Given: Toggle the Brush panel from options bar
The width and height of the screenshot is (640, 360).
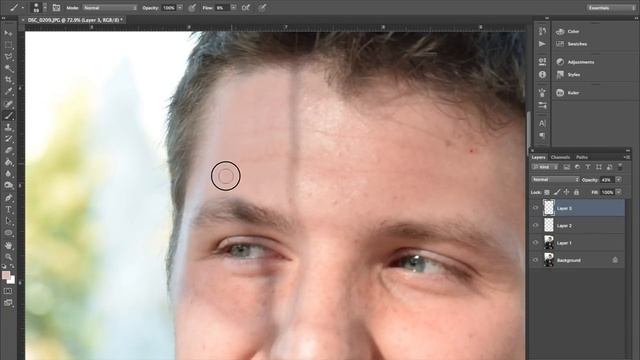Looking at the screenshot, I should (56, 8).
